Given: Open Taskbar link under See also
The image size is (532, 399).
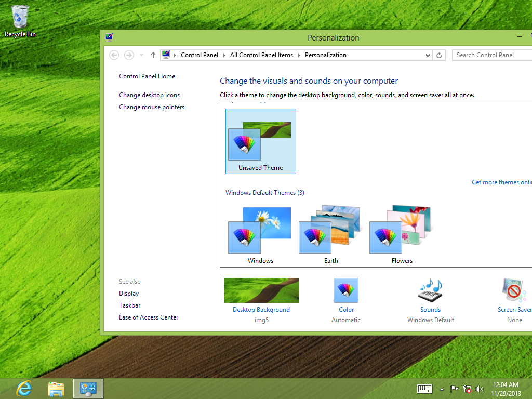Looking at the screenshot, I should [129, 305].
